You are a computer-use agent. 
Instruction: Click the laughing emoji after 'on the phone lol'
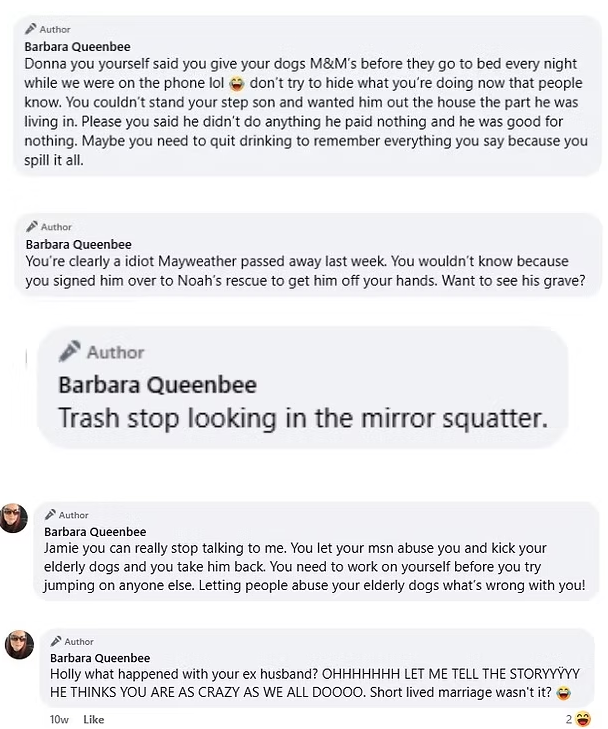[x=236, y=79]
